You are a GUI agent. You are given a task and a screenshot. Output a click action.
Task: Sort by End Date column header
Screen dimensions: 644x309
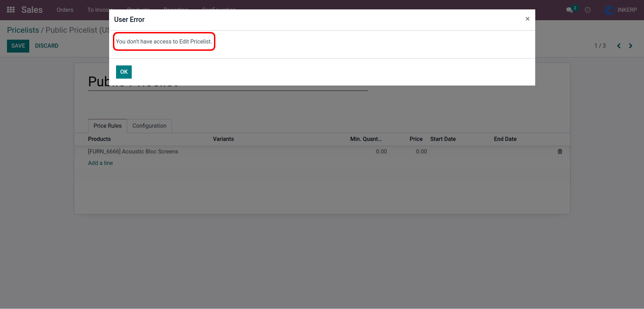click(505, 139)
